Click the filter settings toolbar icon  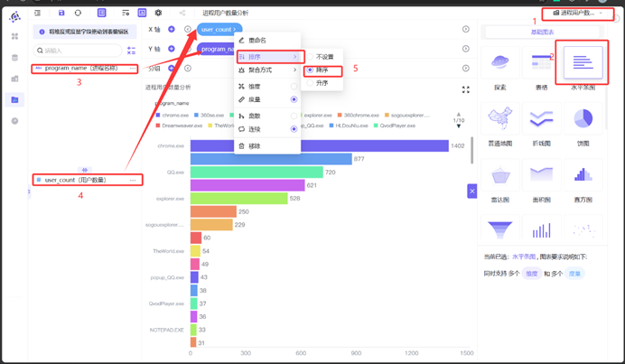126,13
